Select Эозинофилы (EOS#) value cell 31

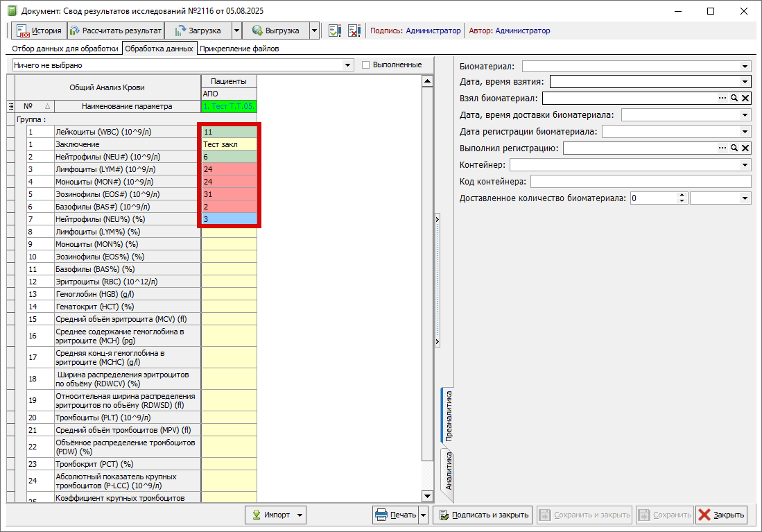pos(229,194)
